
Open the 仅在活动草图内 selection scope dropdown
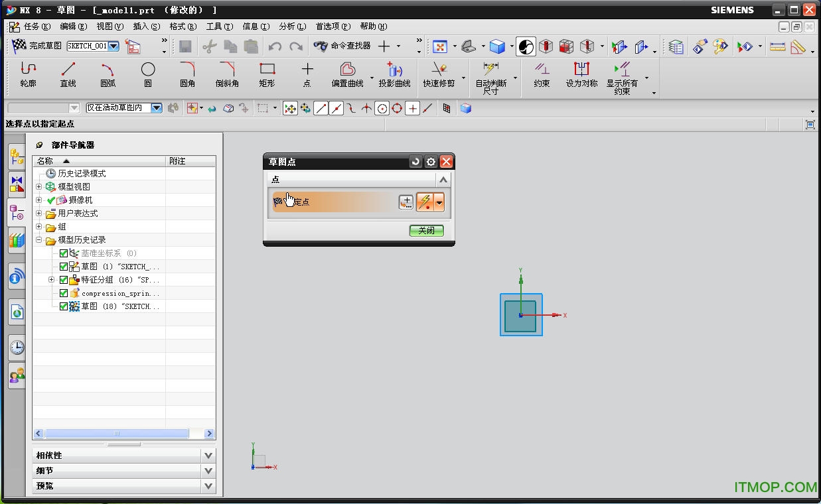[x=157, y=108]
